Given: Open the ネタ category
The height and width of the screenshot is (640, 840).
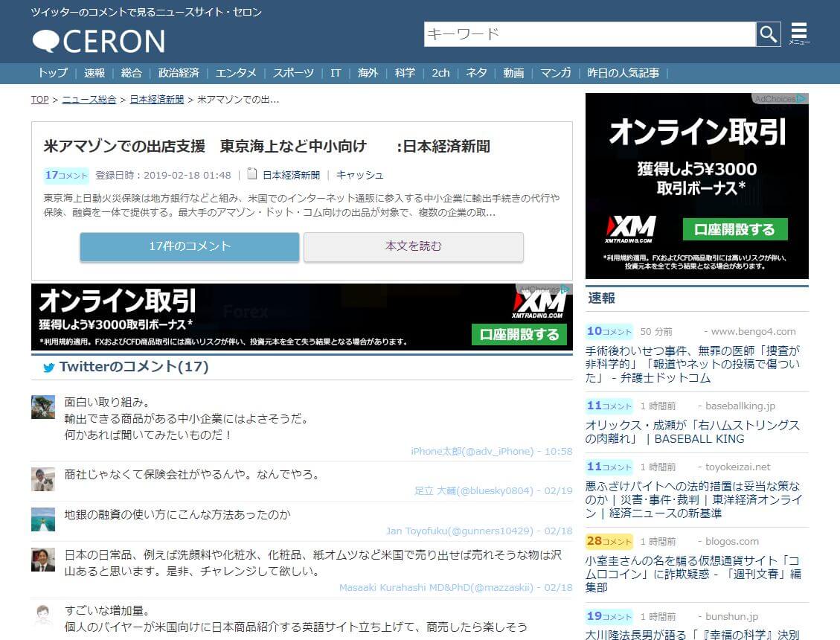Looking at the screenshot, I should point(476,73).
